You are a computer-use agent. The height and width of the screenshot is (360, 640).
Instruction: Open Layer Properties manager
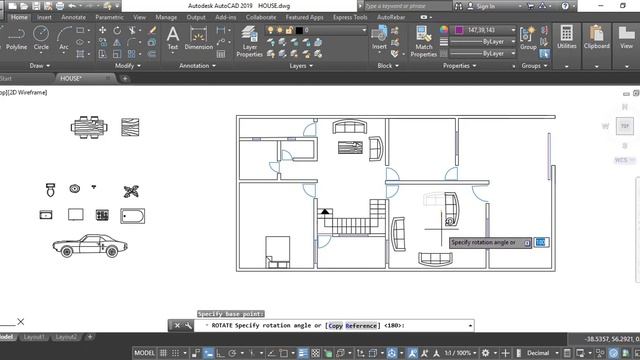coord(249,41)
